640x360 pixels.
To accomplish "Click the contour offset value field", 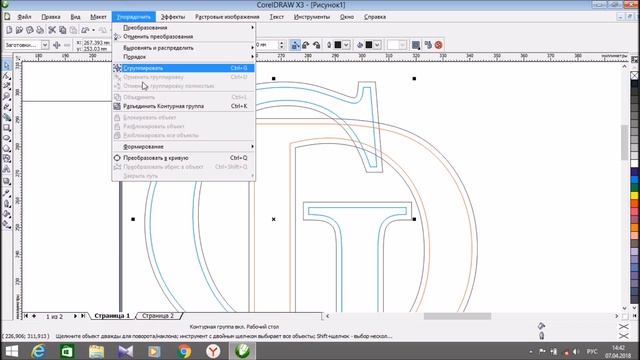I will click(x=266, y=45).
